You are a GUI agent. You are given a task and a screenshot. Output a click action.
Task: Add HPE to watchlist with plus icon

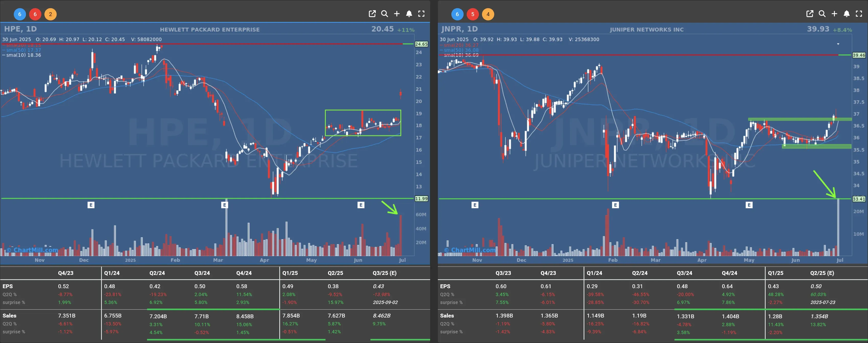[x=397, y=14]
